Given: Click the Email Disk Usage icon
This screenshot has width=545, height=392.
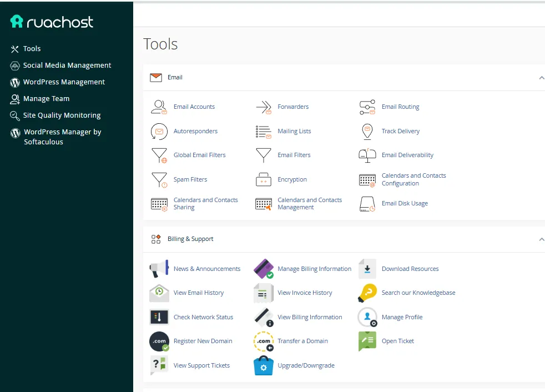Looking at the screenshot, I should pos(367,204).
